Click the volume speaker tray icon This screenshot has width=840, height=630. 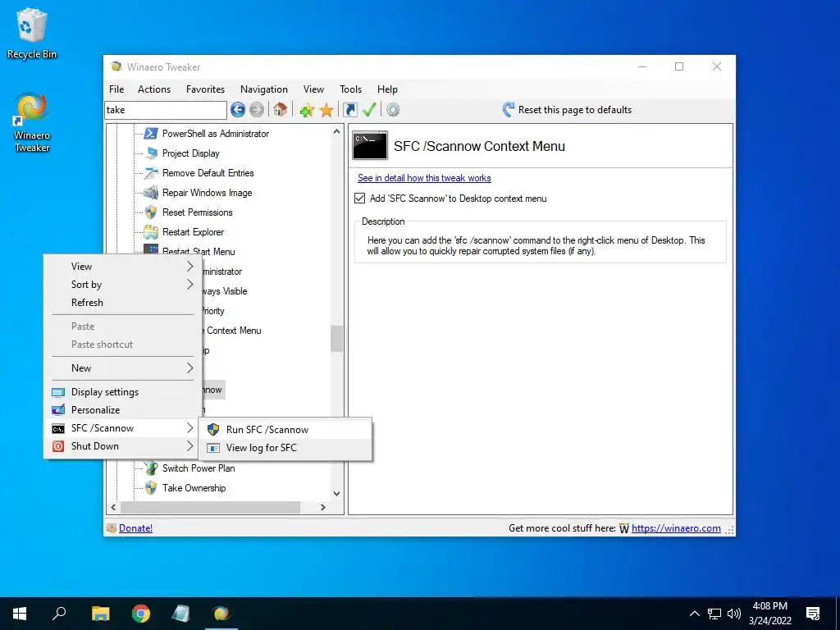[734, 614]
